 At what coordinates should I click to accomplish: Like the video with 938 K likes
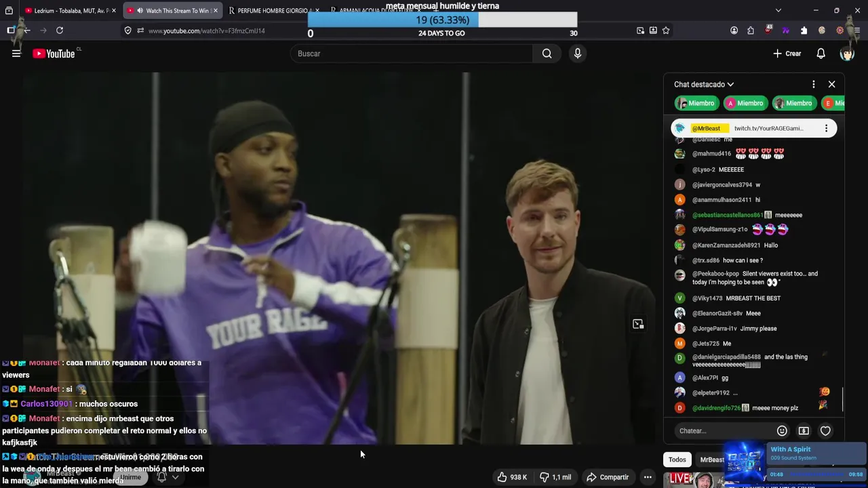tap(511, 477)
